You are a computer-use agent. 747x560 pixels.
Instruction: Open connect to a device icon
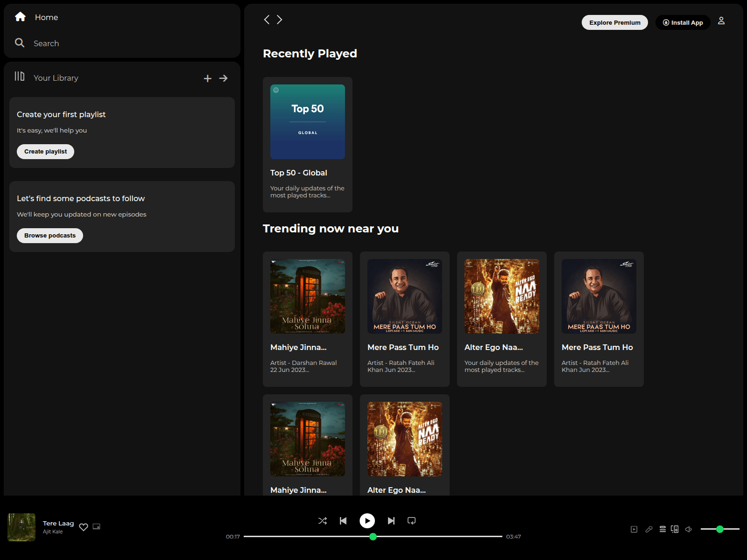click(x=675, y=529)
